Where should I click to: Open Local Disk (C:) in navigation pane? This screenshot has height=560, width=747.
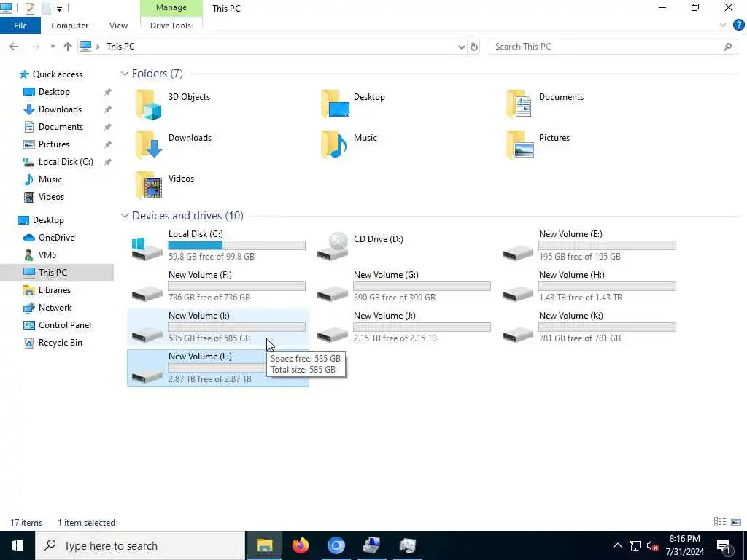tap(65, 162)
